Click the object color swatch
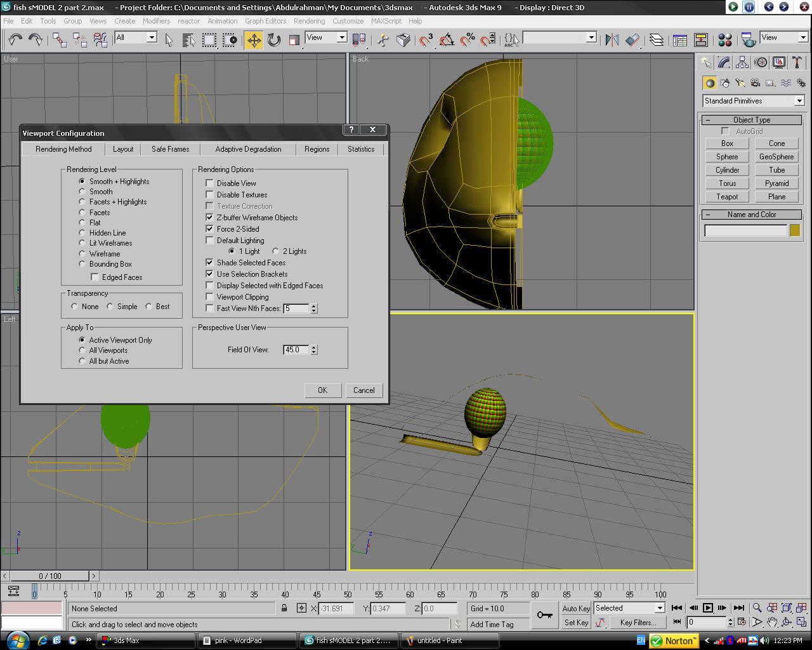This screenshot has width=812, height=650. pos(794,230)
